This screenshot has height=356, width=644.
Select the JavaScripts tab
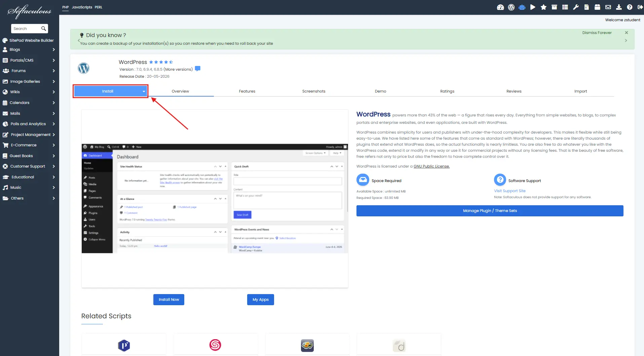pyautogui.click(x=82, y=7)
